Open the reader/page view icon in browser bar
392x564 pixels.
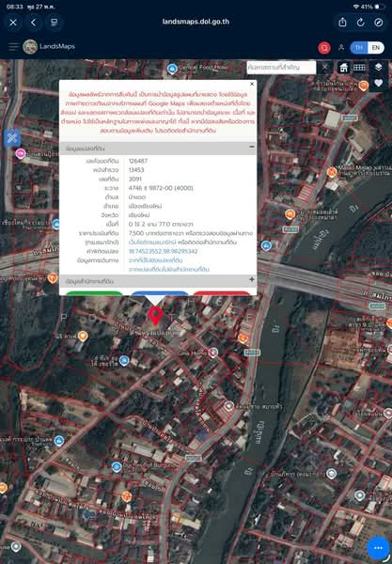click(x=54, y=23)
